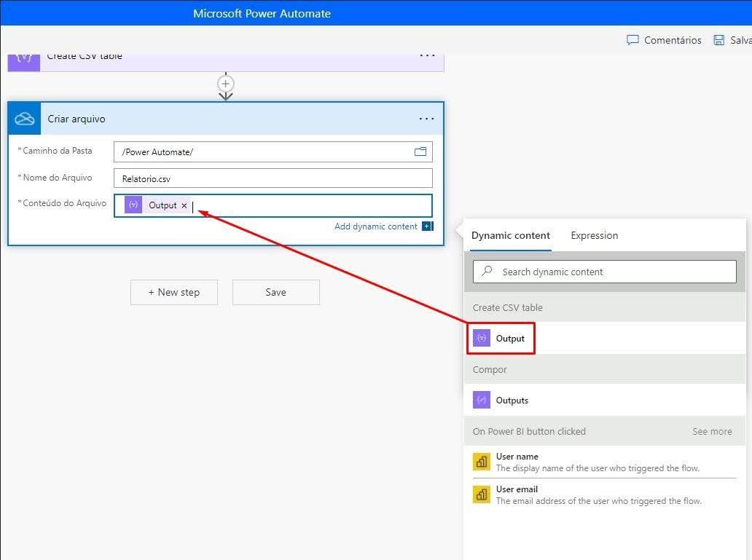The width and height of the screenshot is (752, 560).
Task: Click the plus icon to insert a step
Action: [x=226, y=83]
